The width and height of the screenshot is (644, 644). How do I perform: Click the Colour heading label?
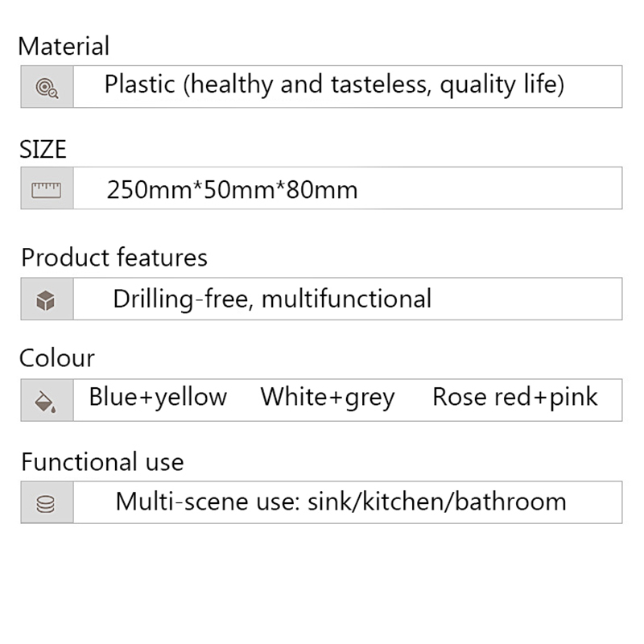tap(57, 357)
